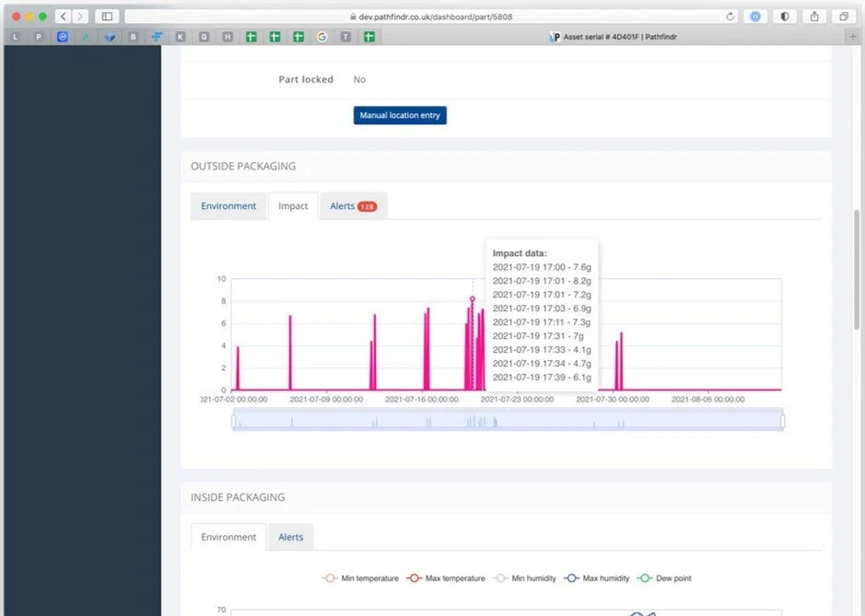Select the highlighted impact data point on the chart
This screenshot has width=865, height=616.
(473, 299)
